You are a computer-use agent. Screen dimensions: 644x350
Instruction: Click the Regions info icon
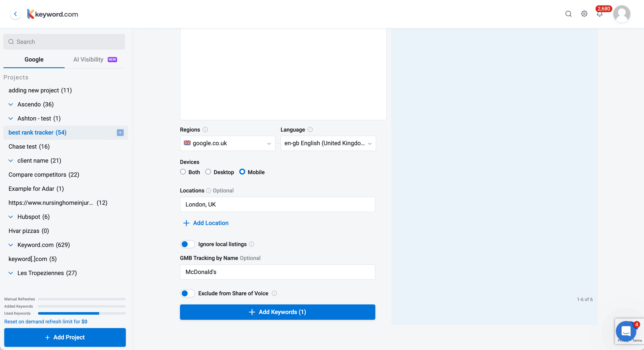(205, 130)
